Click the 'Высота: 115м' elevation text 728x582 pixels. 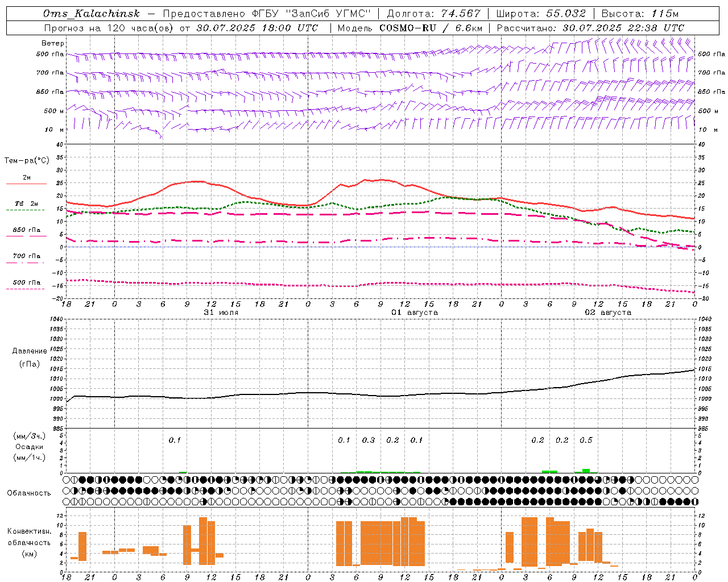(x=640, y=14)
